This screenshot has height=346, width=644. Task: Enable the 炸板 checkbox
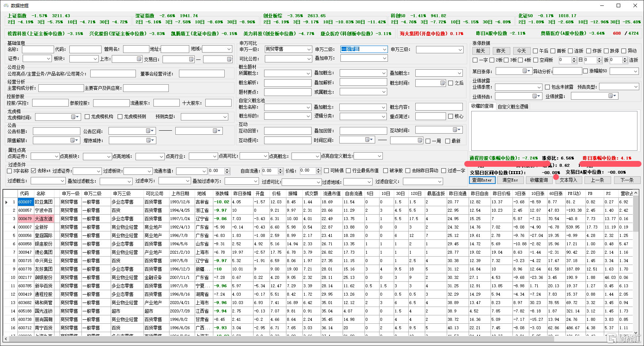(588, 51)
